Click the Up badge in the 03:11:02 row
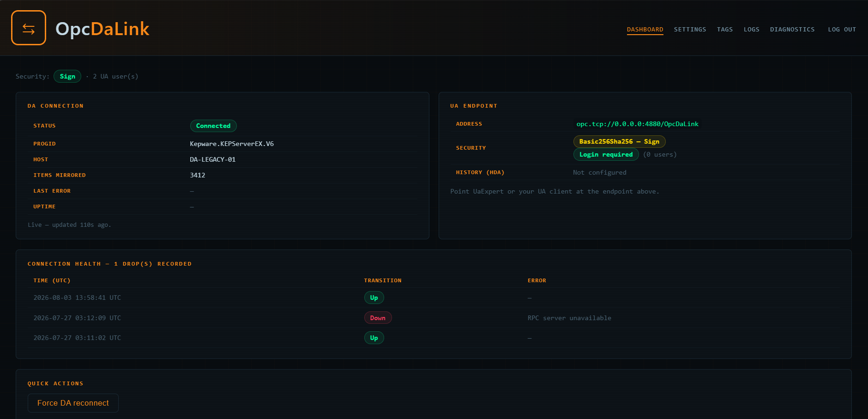The image size is (868, 419). pyautogui.click(x=374, y=338)
